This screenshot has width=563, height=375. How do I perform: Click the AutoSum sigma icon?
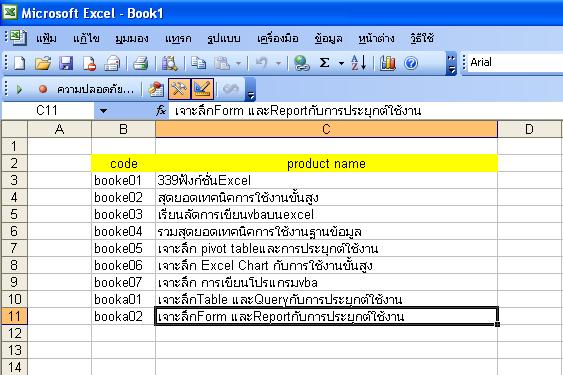coord(325,63)
